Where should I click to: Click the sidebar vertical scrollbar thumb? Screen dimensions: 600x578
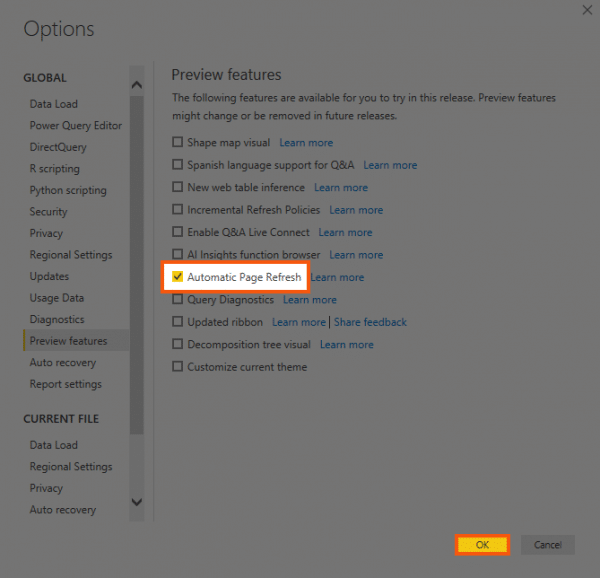pyautogui.click(x=137, y=265)
